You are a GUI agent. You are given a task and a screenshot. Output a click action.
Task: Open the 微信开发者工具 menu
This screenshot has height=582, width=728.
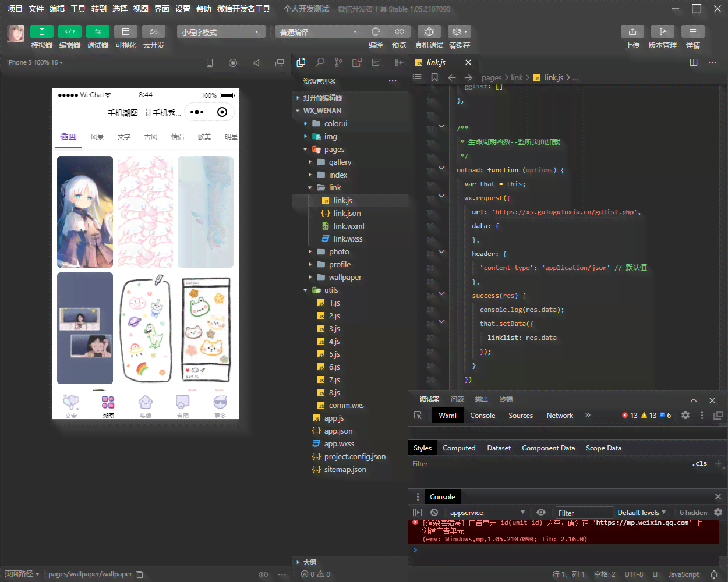[243, 9]
